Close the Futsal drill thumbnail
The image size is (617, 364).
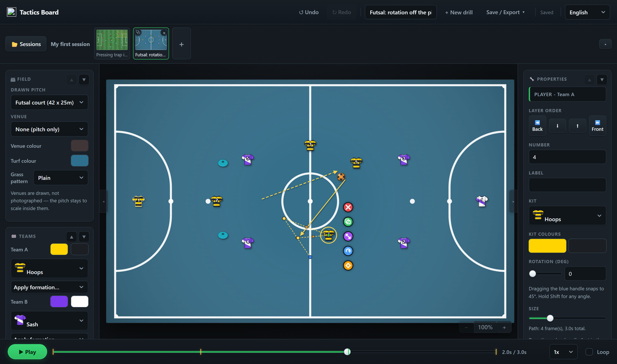(164, 33)
